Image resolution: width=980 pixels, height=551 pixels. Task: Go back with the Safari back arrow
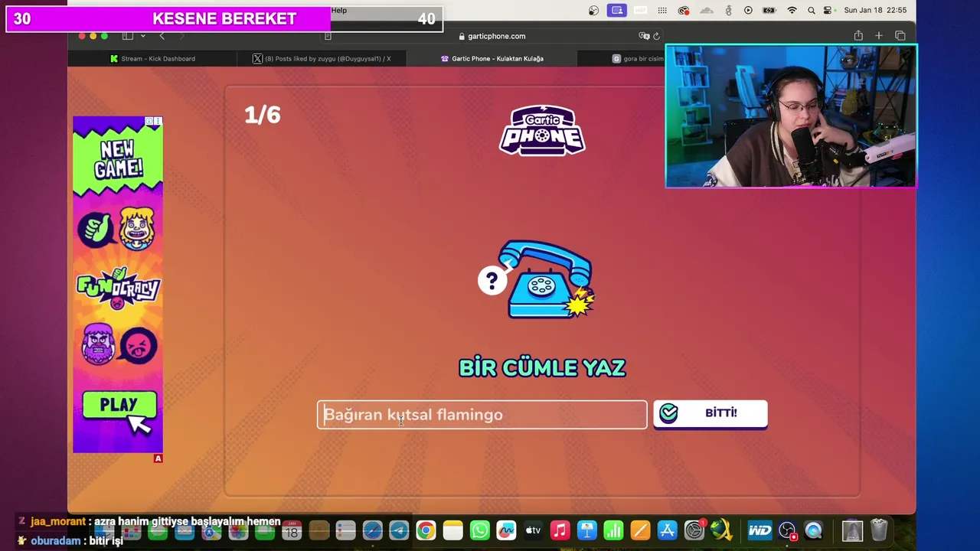coord(162,36)
